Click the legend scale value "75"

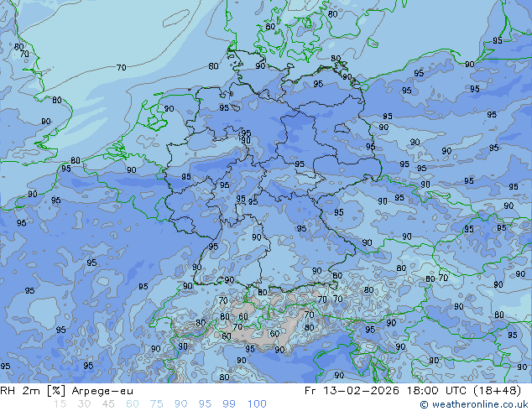pos(156,404)
